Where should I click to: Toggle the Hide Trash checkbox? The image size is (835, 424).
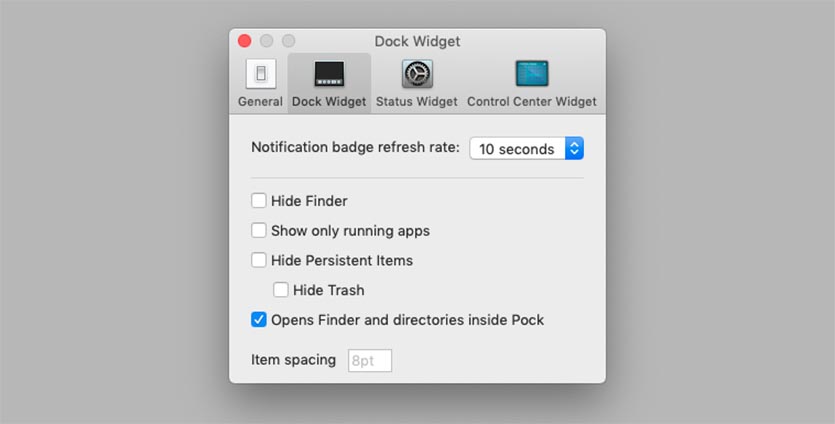click(x=281, y=290)
